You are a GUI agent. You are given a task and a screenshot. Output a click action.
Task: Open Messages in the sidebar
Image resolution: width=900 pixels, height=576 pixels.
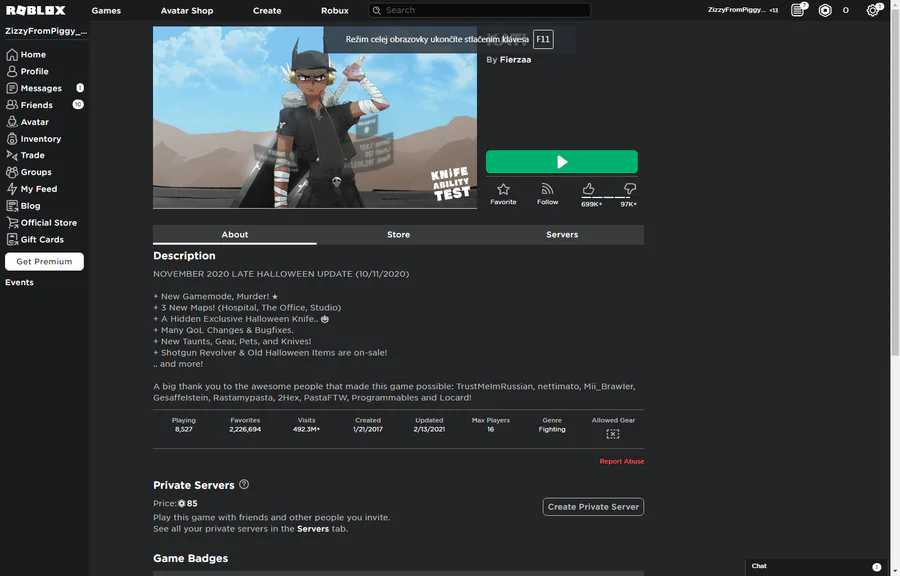pos(34,88)
